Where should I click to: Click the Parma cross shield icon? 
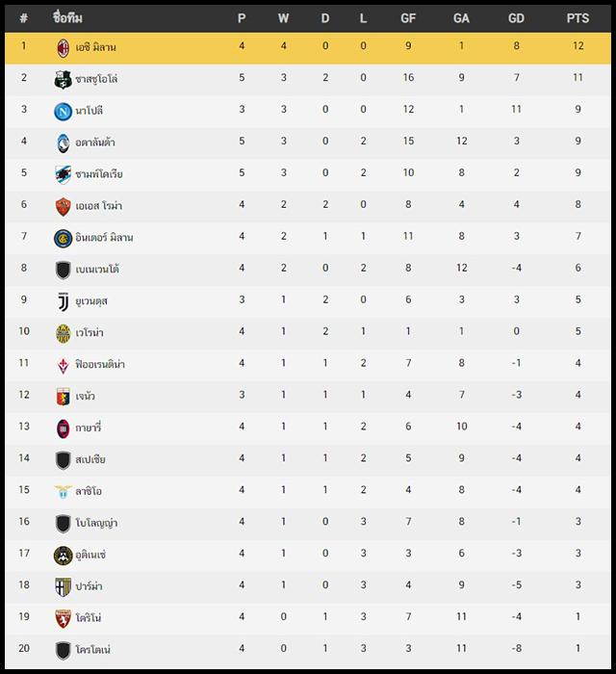coord(64,586)
